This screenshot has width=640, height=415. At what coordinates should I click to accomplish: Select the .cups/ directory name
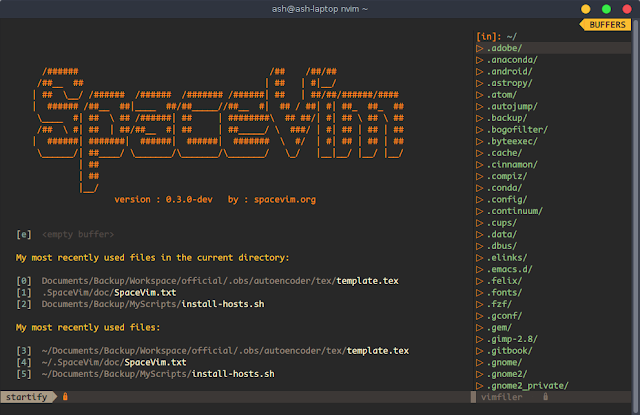pyautogui.click(x=502, y=223)
